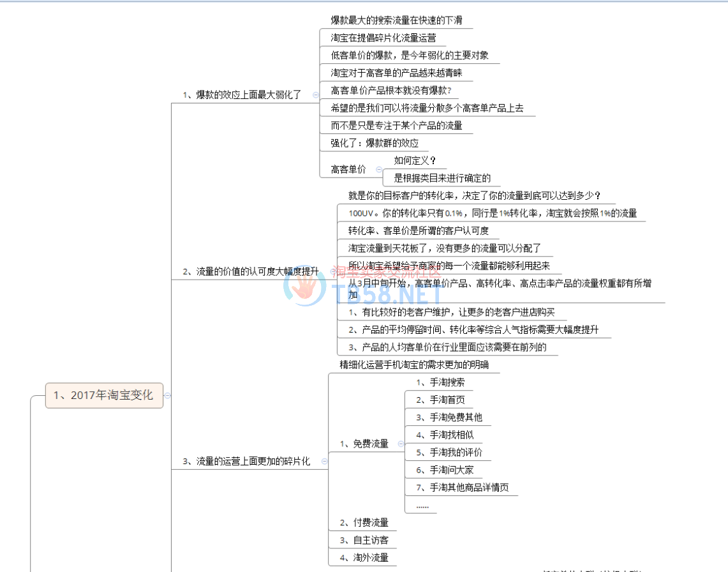Click the node '淘宝在提倡碎片化流量运营'
Image resolution: width=728 pixels, height=572 pixels.
pyautogui.click(x=383, y=38)
